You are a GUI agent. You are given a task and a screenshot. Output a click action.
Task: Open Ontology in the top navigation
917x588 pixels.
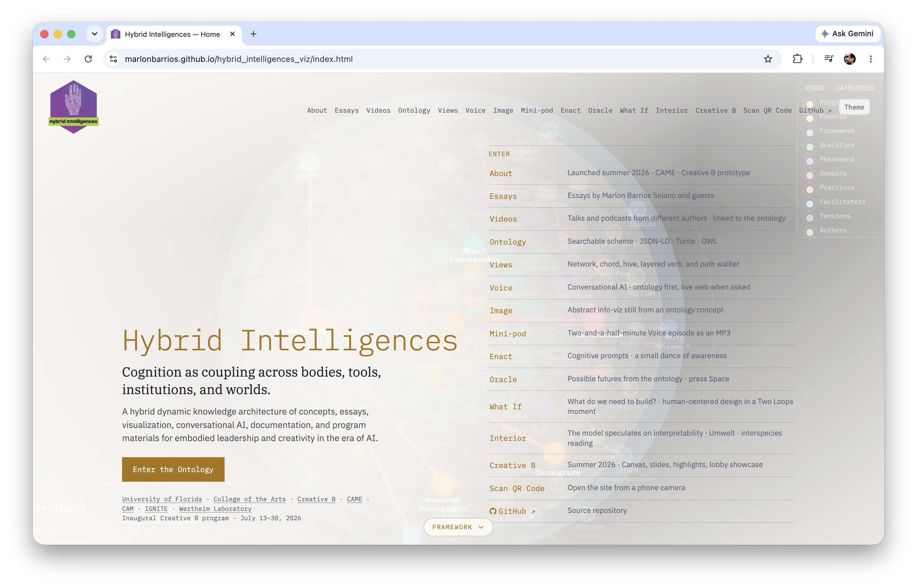click(414, 110)
